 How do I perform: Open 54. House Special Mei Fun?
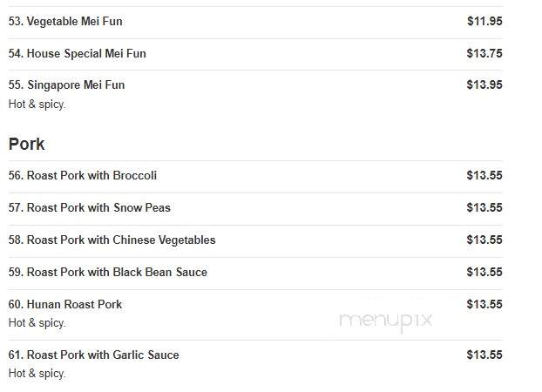tap(77, 54)
